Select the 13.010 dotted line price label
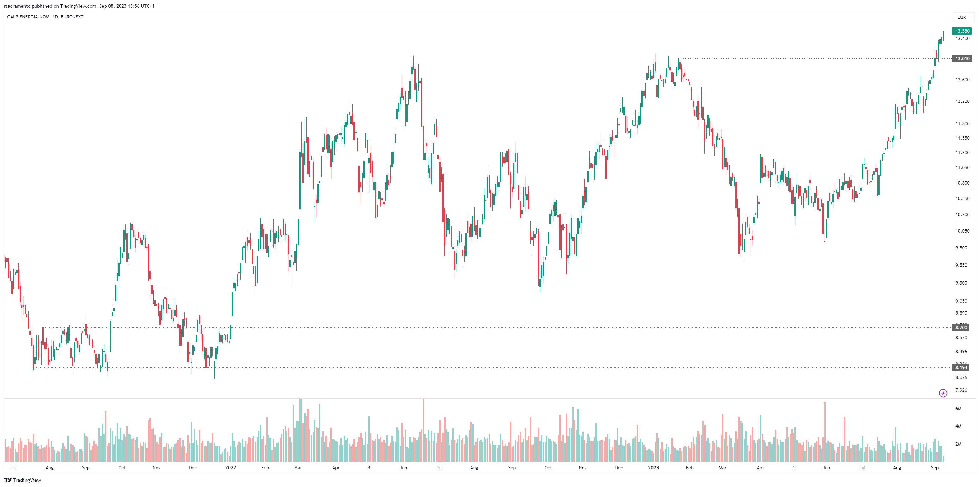 (x=962, y=59)
